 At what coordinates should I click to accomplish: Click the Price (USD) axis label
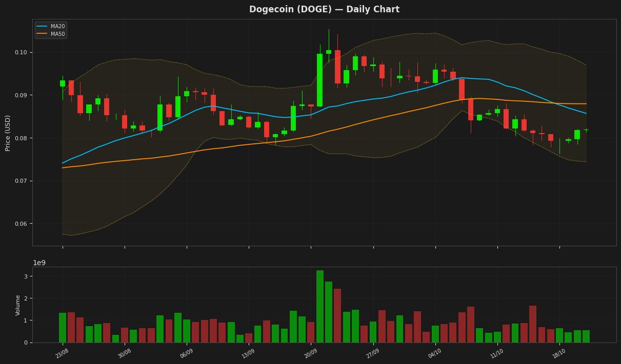8,133
